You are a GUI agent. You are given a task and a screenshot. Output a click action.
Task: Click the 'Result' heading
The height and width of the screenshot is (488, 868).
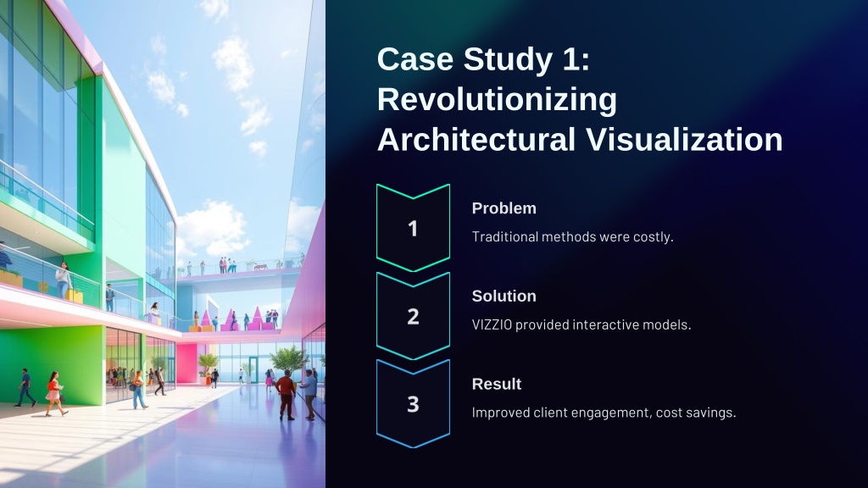[497, 384]
